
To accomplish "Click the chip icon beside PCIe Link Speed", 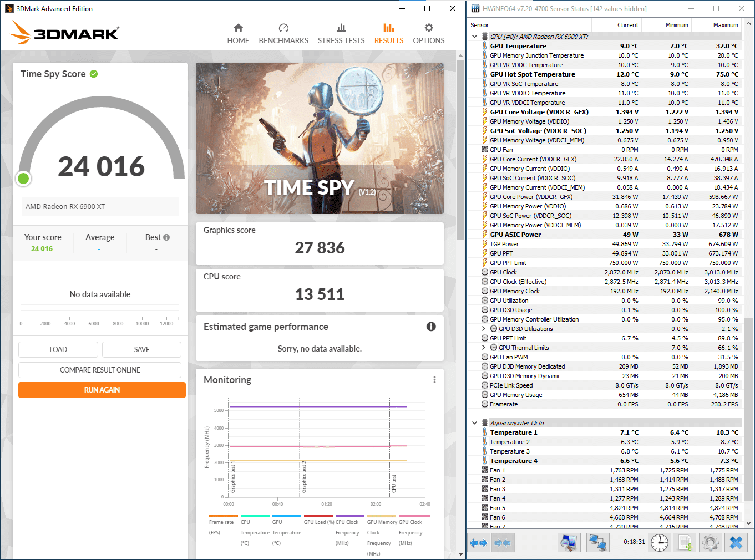I will 484,385.
